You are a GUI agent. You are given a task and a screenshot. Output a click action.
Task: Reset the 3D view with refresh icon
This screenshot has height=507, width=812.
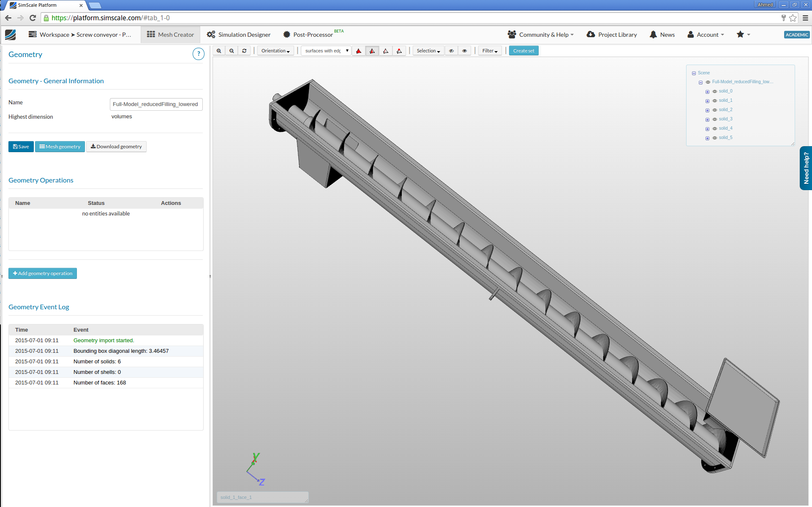(x=244, y=51)
